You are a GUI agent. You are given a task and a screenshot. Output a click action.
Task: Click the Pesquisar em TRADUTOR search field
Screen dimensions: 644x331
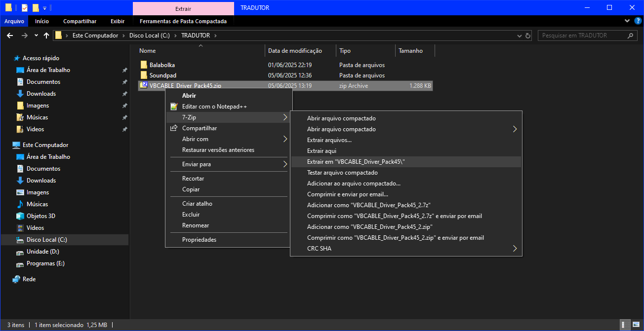pyautogui.click(x=582, y=36)
